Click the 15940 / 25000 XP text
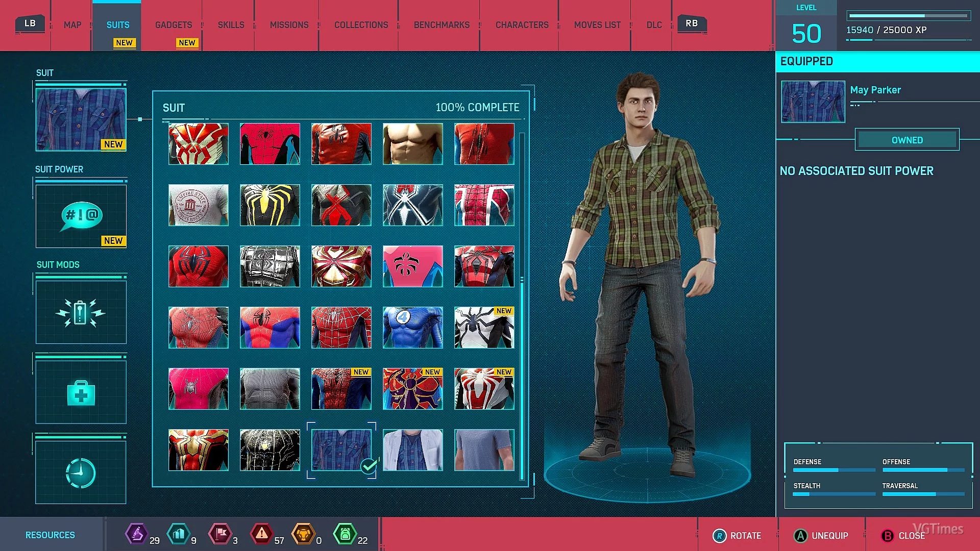 [x=887, y=30]
